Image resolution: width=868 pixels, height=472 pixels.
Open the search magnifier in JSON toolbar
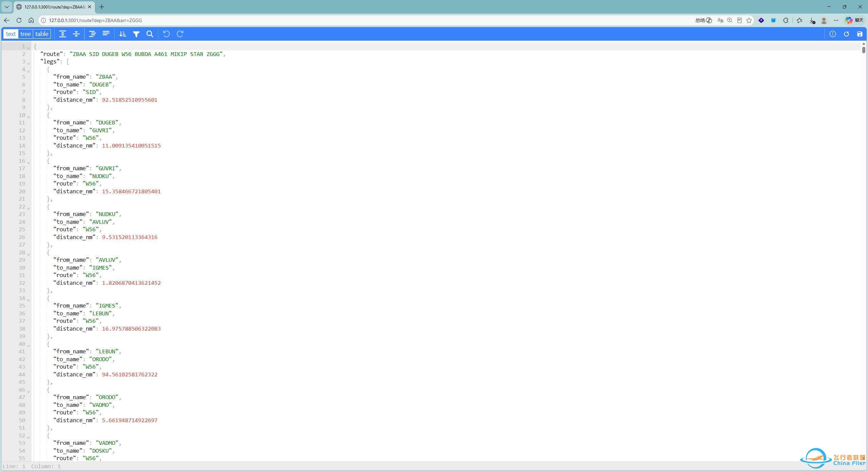(150, 34)
